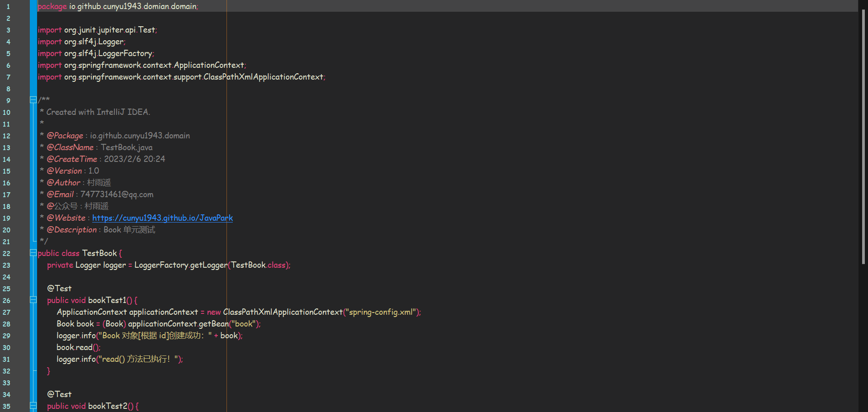Image resolution: width=868 pixels, height=412 pixels.
Task: Collapse the bookTest2 method fold at line 35
Action: click(33, 406)
